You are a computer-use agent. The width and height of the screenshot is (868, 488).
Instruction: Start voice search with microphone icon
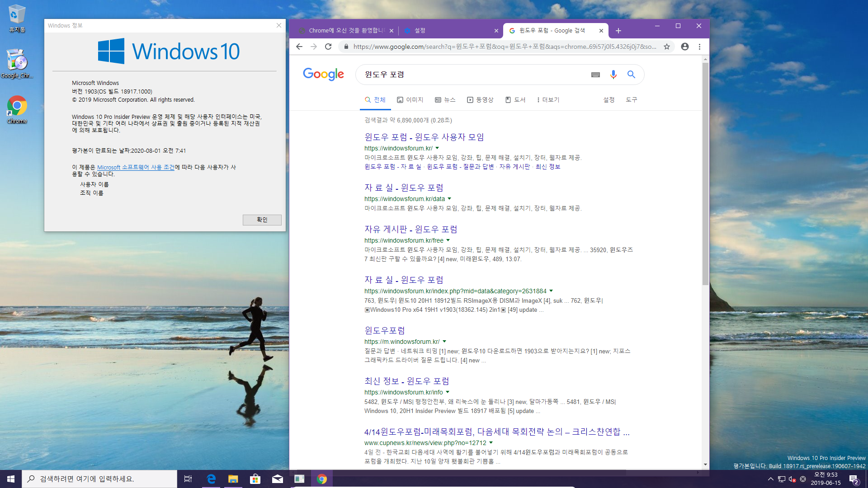(613, 75)
